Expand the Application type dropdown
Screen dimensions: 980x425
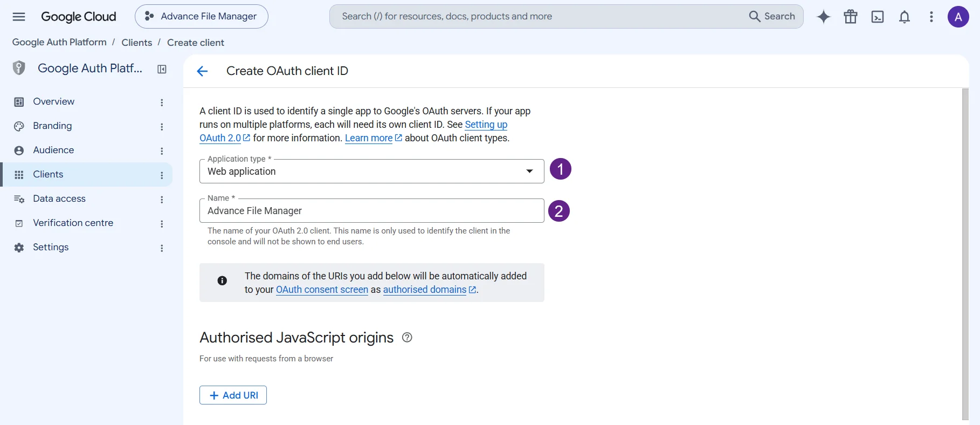tap(371, 172)
